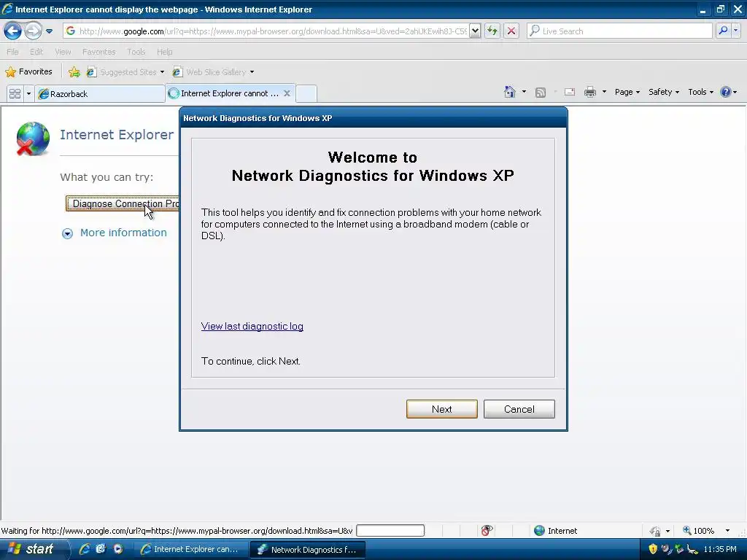Click the Quick Tabs grid icon
Screen dimensions: 747x560
click(x=15, y=94)
